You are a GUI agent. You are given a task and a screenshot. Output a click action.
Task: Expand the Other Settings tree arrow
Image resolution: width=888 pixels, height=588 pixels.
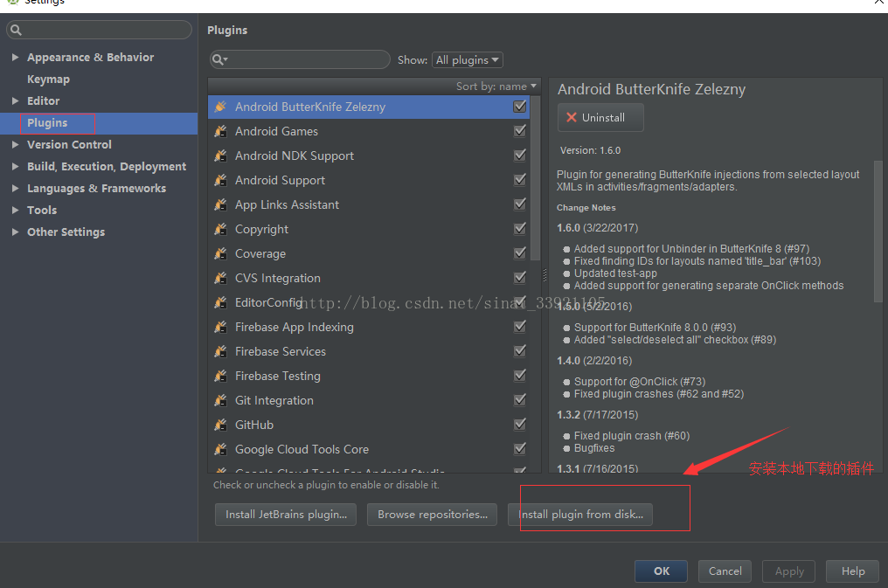[15, 232]
